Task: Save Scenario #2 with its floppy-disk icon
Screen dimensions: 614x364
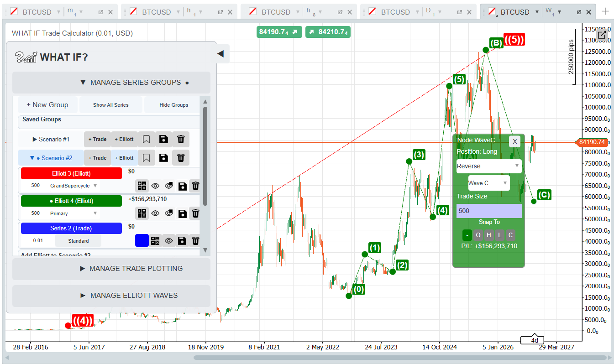Action: (x=163, y=158)
